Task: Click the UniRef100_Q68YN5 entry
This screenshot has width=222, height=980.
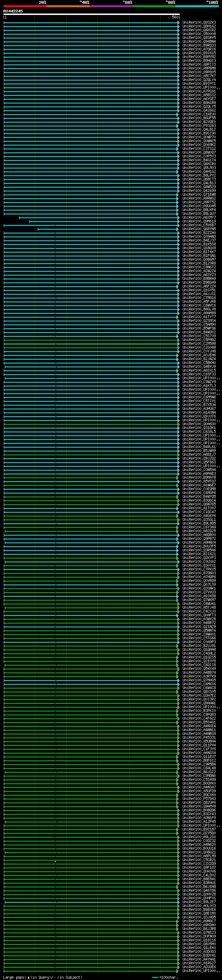Action: click(199, 229)
